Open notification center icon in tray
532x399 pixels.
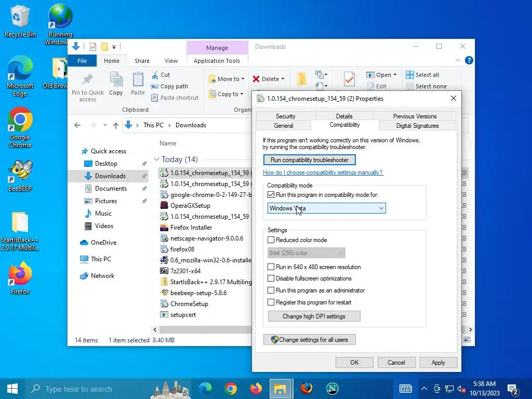coord(513,389)
